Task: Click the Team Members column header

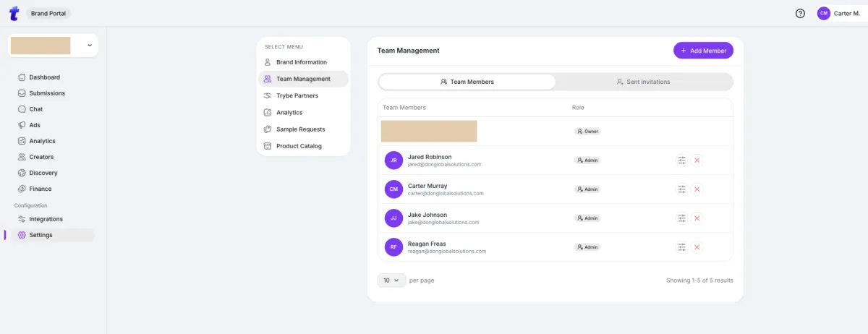Action: click(x=404, y=108)
